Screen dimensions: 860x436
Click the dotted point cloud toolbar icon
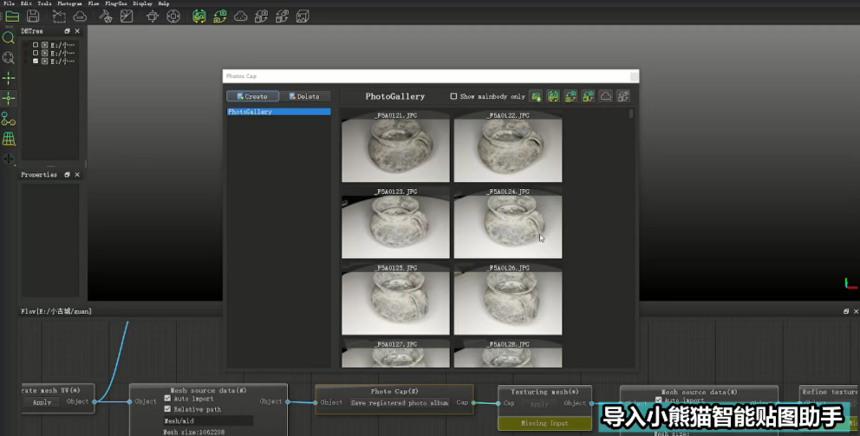click(x=241, y=16)
